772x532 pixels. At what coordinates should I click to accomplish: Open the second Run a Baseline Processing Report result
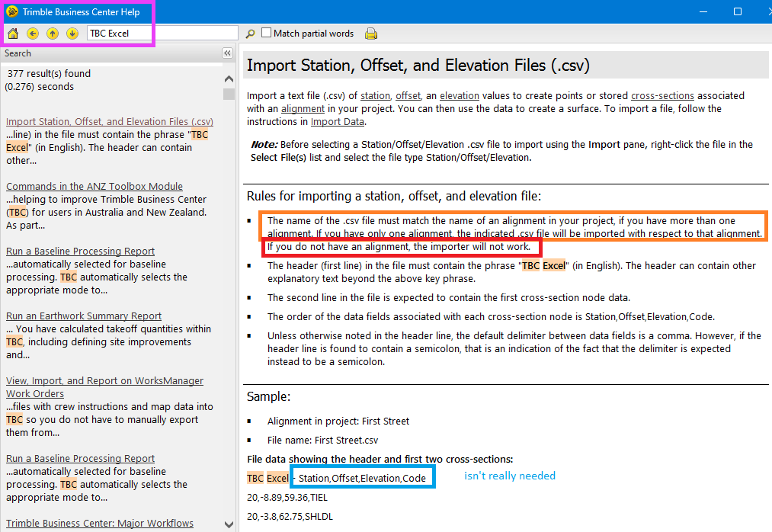pyautogui.click(x=80, y=459)
